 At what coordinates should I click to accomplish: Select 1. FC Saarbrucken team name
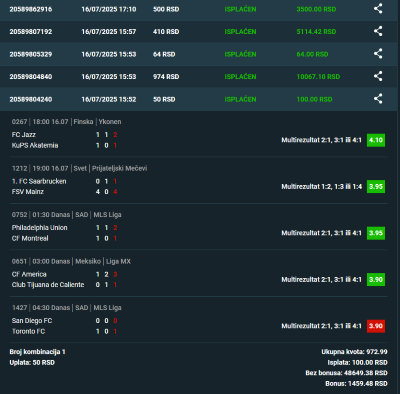coord(39,181)
